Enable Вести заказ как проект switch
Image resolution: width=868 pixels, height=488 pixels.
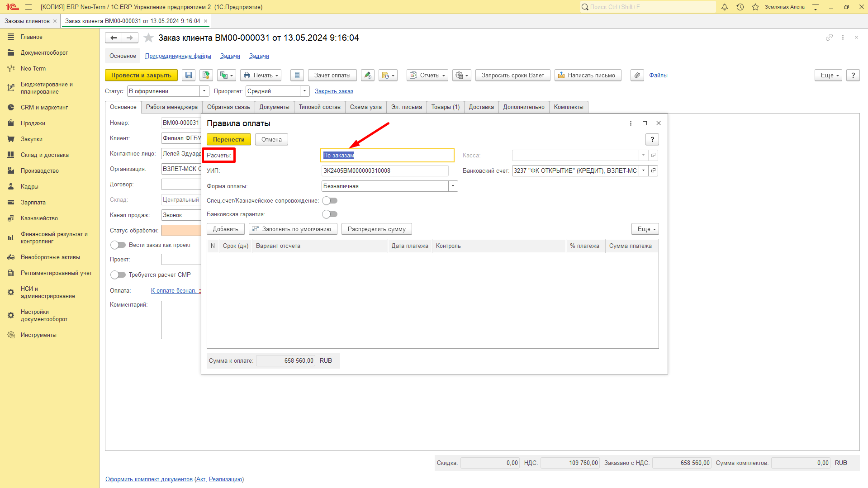pos(118,245)
